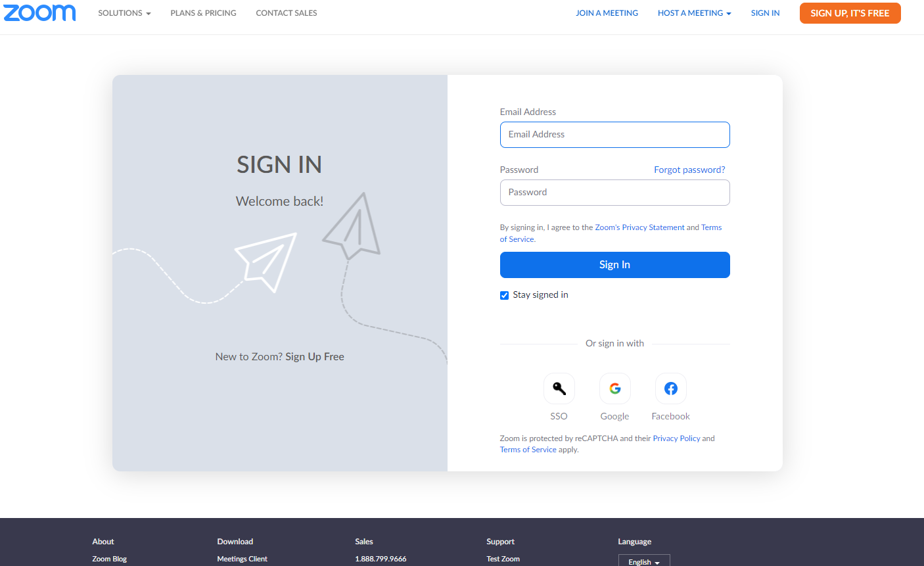Click the Forgot password link
The image size is (924, 566).
689,170
